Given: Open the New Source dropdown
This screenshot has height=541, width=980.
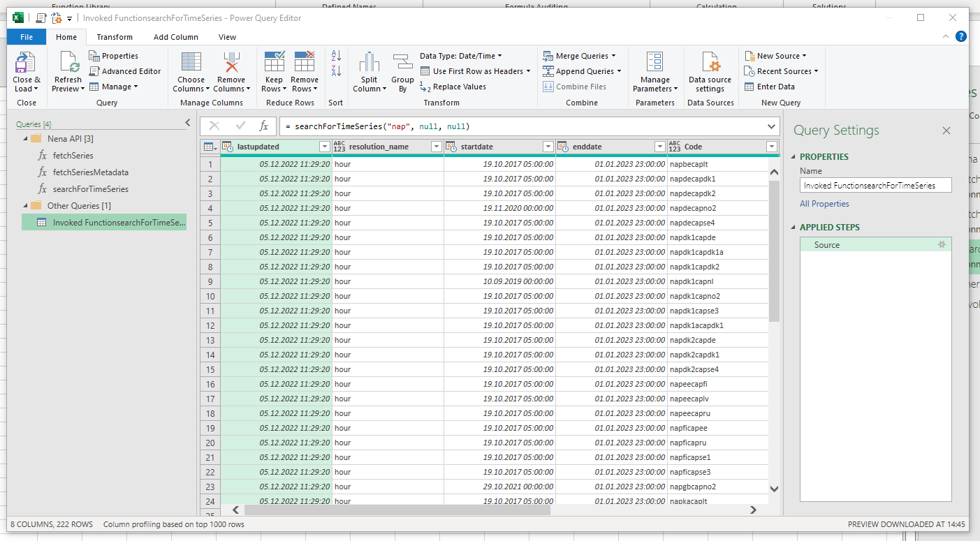Looking at the screenshot, I should pyautogui.click(x=775, y=56).
